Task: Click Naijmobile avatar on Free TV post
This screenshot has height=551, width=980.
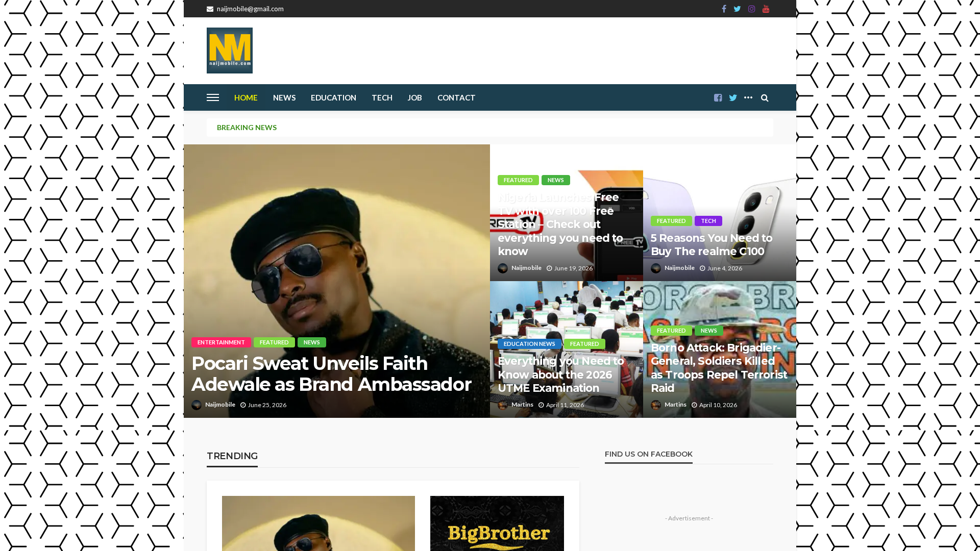Action: (503, 268)
